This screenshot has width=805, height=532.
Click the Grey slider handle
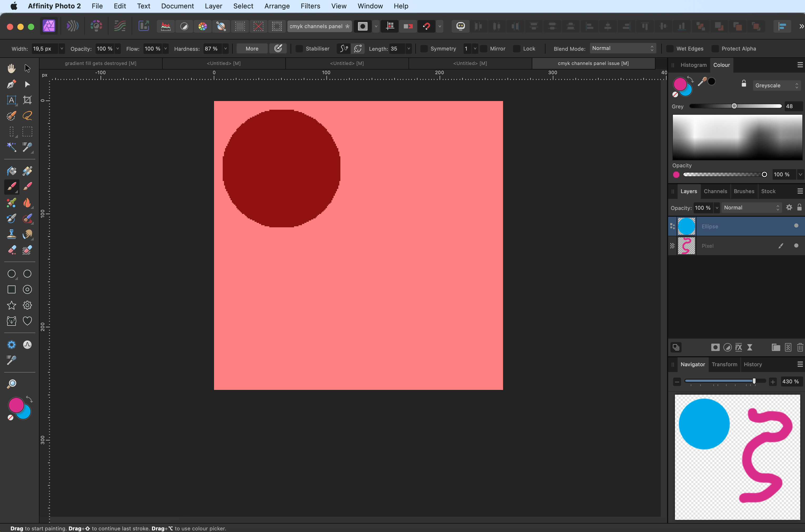[x=734, y=106]
